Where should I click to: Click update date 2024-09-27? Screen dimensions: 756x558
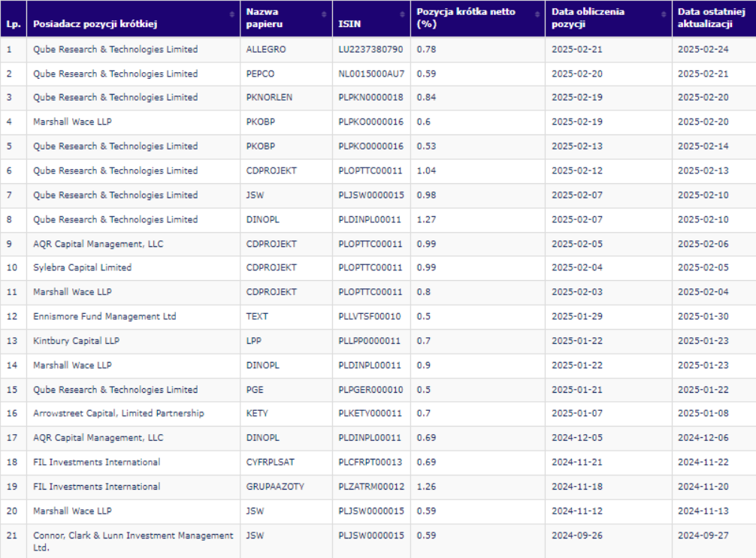[x=703, y=535]
